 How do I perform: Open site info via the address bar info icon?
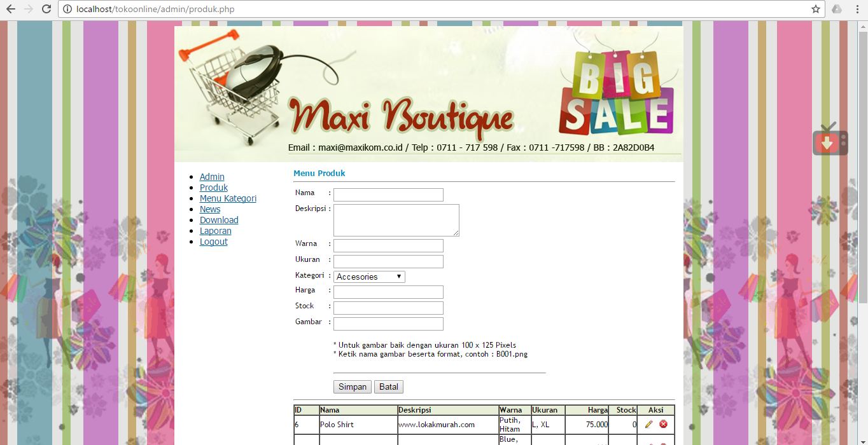[67, 10]
